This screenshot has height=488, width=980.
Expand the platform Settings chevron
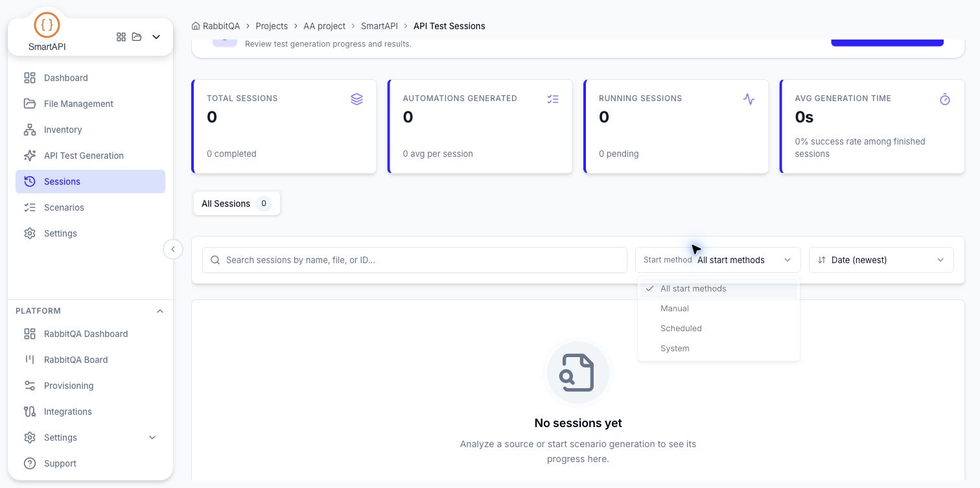(x=152, y=437)
